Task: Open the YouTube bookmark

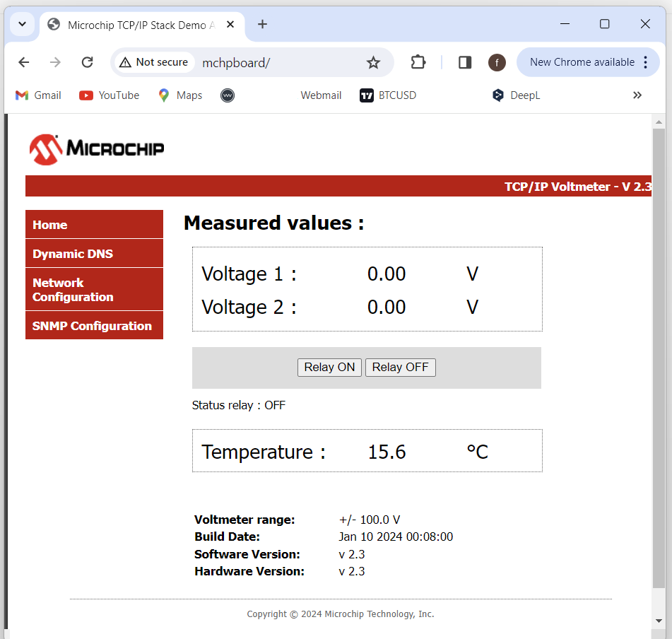Action: point(110,95)
